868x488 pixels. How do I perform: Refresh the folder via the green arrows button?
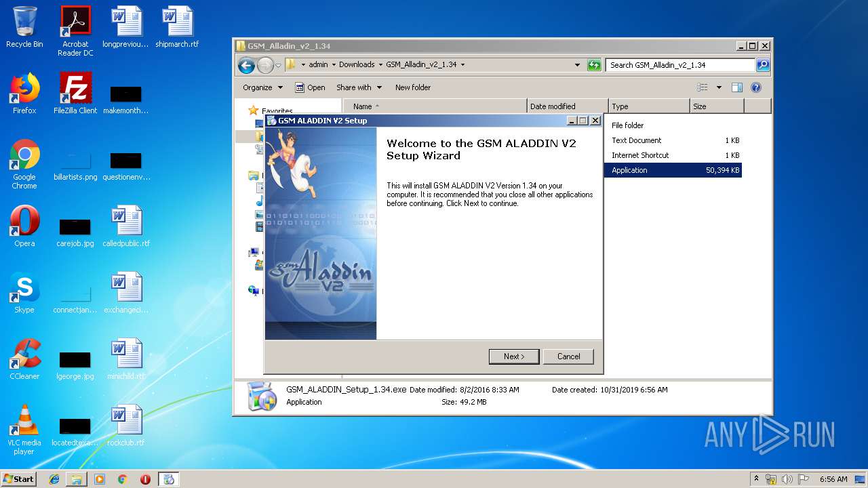point(594,65)
